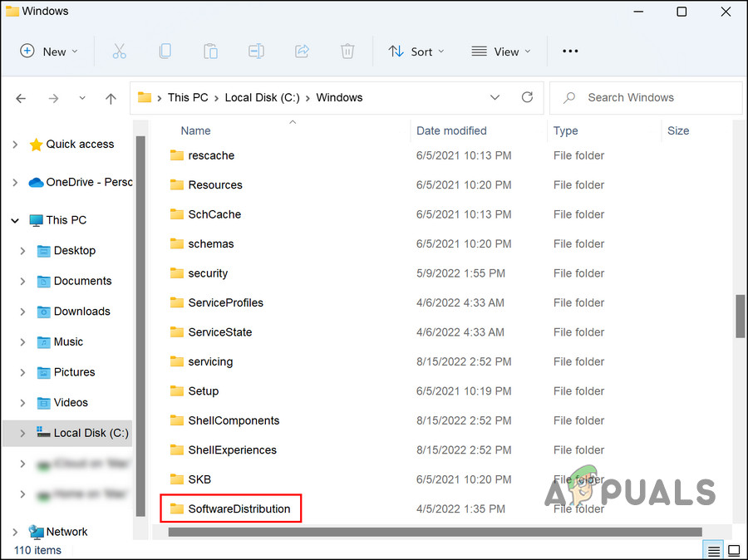Click the navigation pane scrollbar thumb
Screen dimensions: 748x560
tap(140, 327)
